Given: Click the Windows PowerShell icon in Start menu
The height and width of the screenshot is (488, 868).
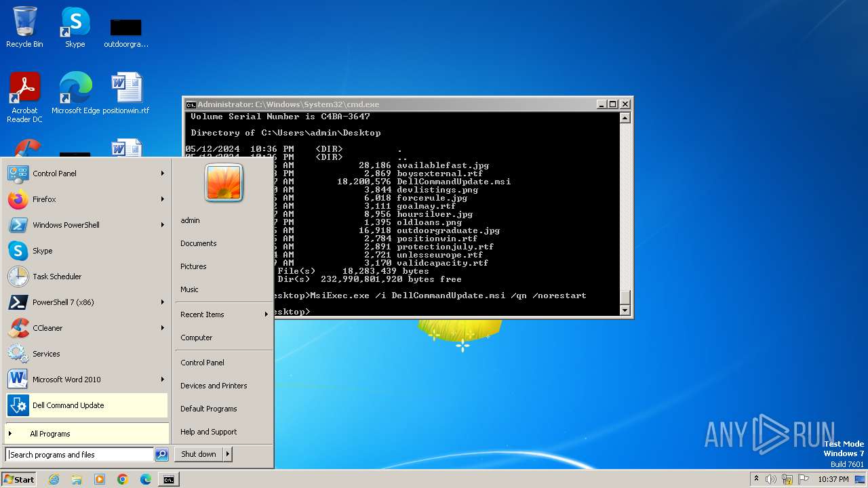Looking at the screenshot, I should pyautogui.click(x=18, y=225).
